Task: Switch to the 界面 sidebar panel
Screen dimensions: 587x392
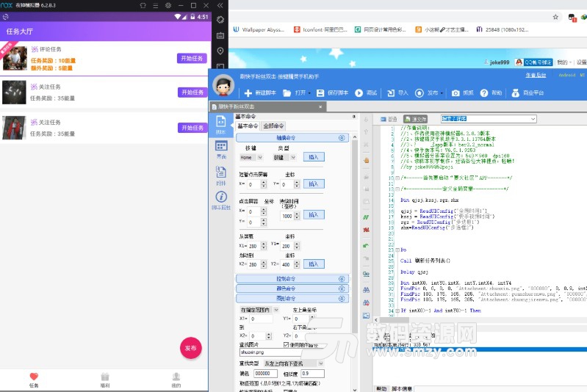Action: click(x=221, y=150)
